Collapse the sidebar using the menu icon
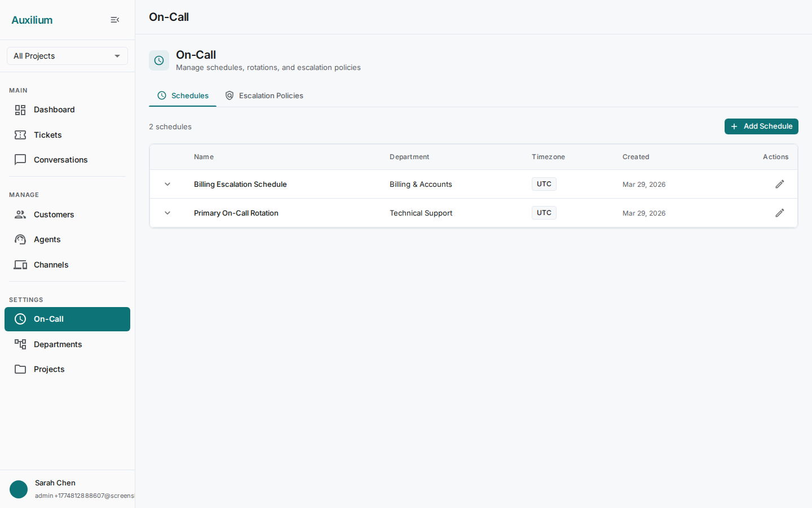This screenshot has height=508, width=812. 115,20
